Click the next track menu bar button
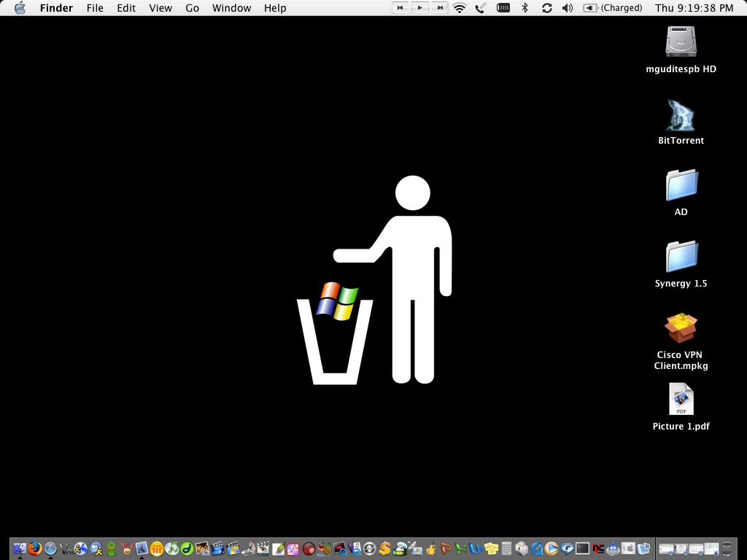The width and height of the screenshot is (747, 560). pyautogui.click(x=439, y=7)
